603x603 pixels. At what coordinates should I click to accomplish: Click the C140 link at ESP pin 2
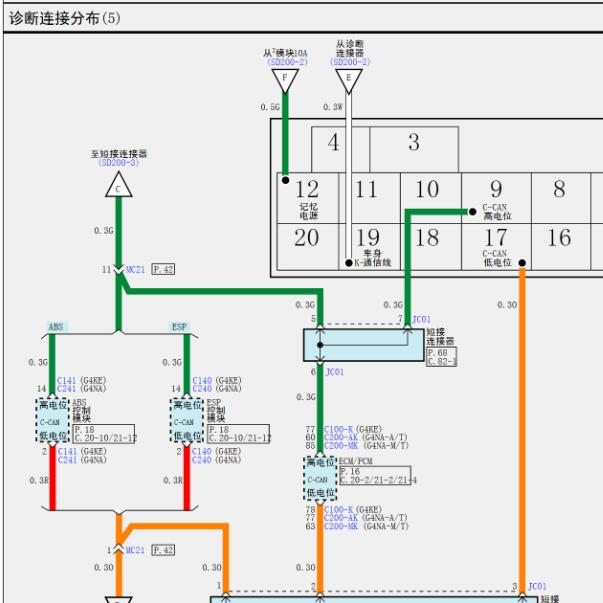tap(202, 451)
